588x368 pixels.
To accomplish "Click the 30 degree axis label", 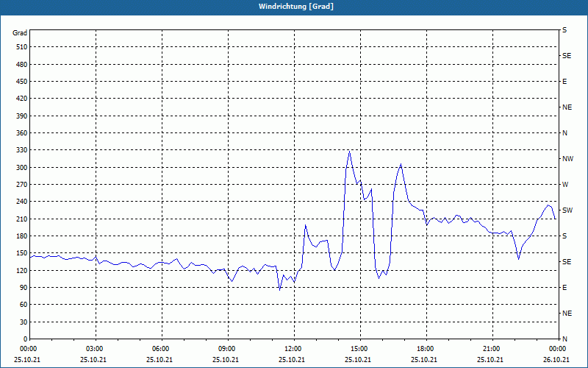I will (24, 322).
